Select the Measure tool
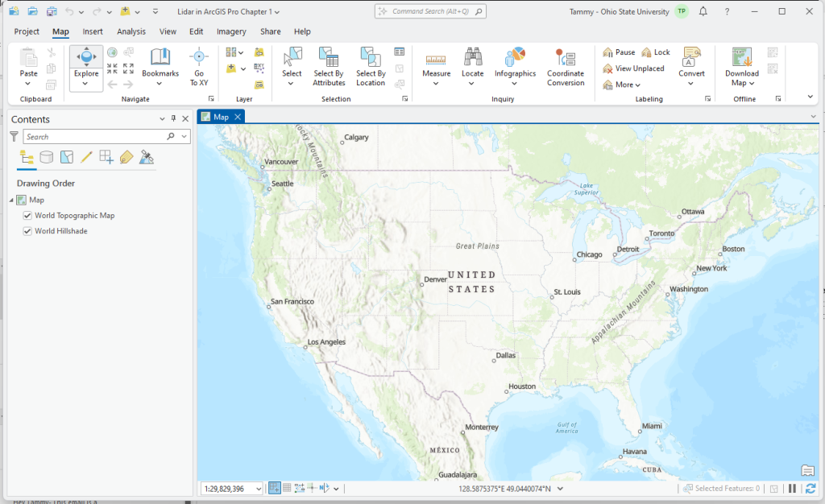The width and height of the screenshot is (825, 504). (436, 64)
